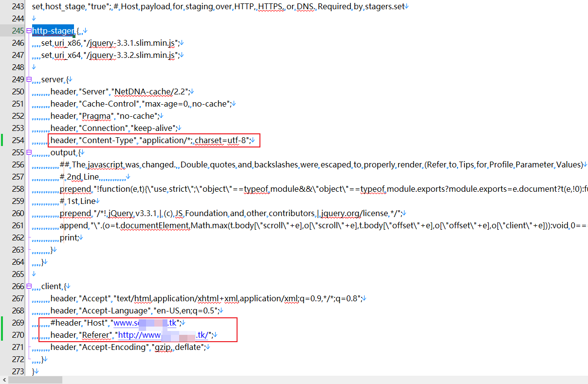Click line number 245 in the gutter

click(18, 31)
